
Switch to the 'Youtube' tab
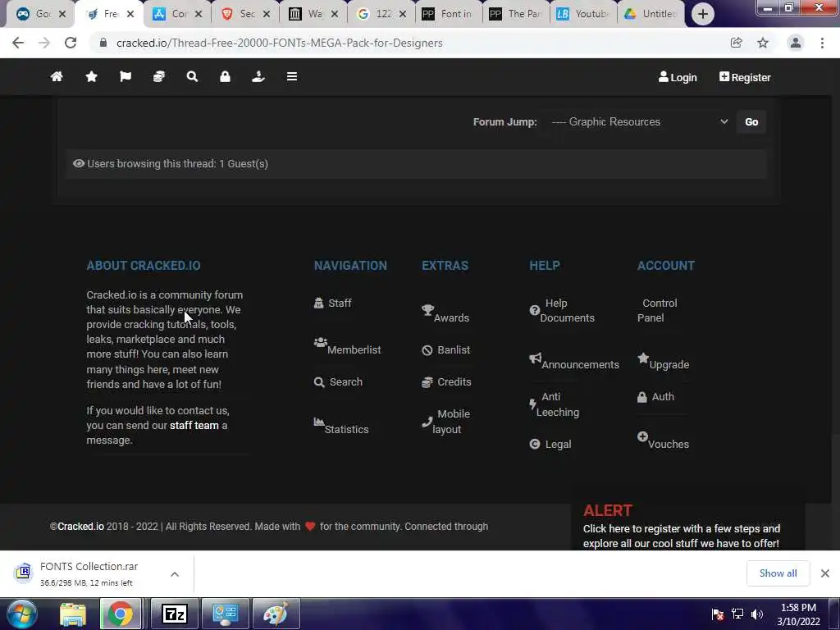(x=583, y=14)
